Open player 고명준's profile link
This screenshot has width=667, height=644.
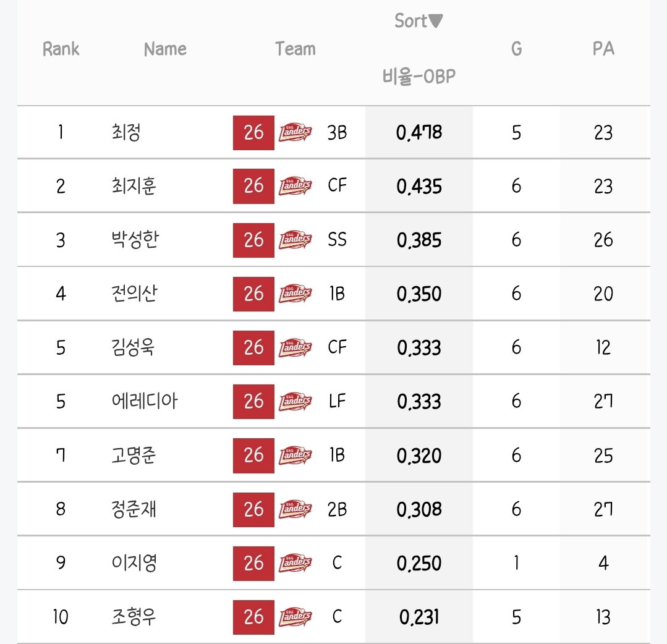[x=134, y=455]
